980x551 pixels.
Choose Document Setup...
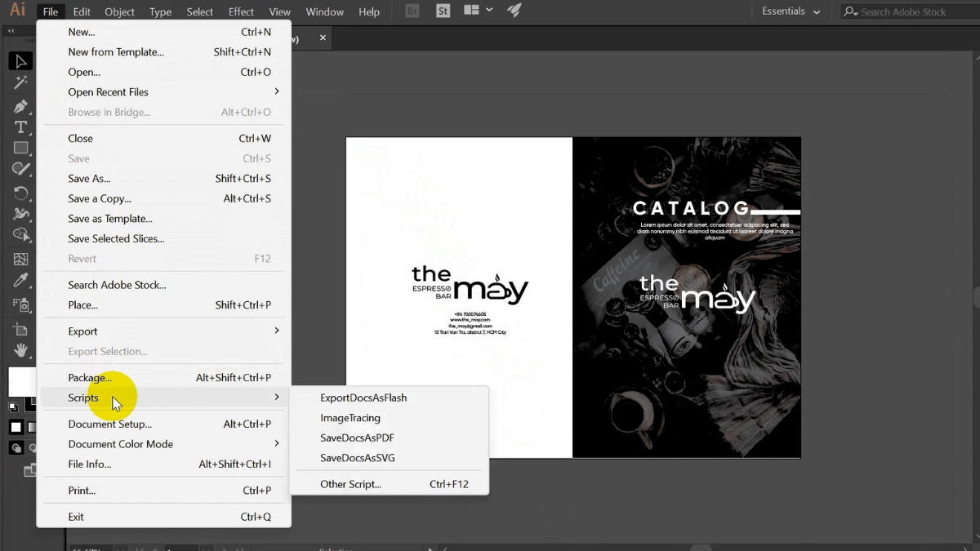pos(163,424)
